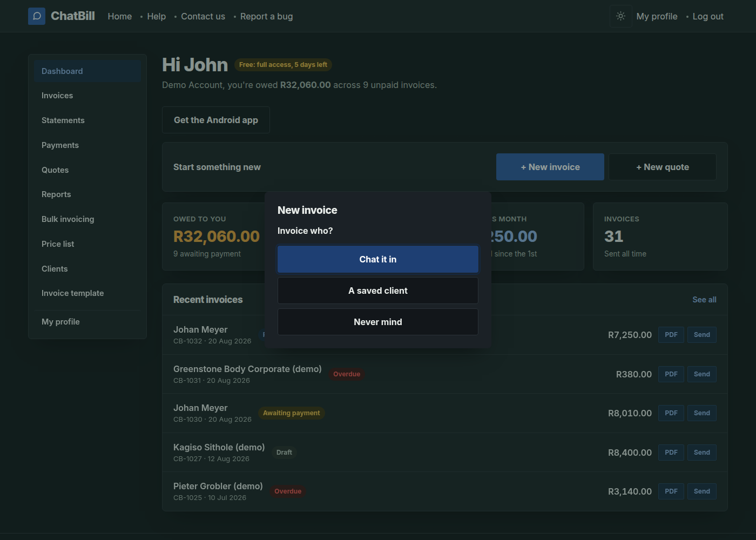Open Invoices in the sidebar

(x=87, y=96)
